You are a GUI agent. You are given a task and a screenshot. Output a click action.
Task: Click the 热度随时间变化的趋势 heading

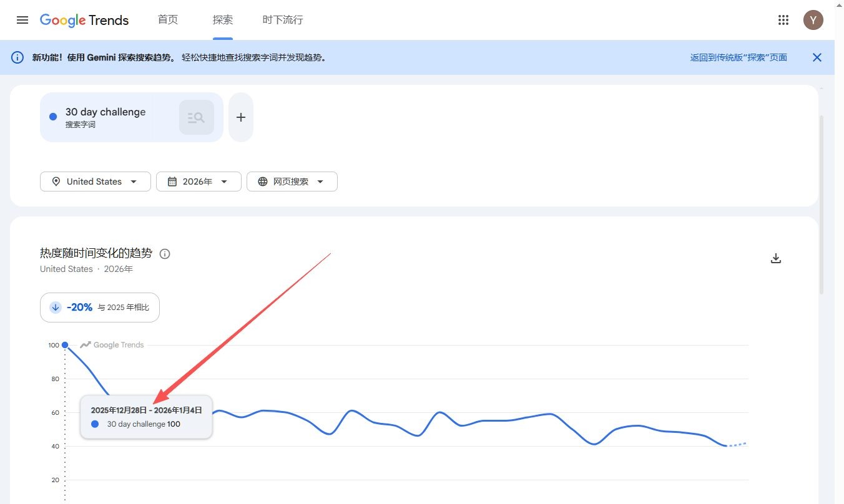[x=96, y=253]
